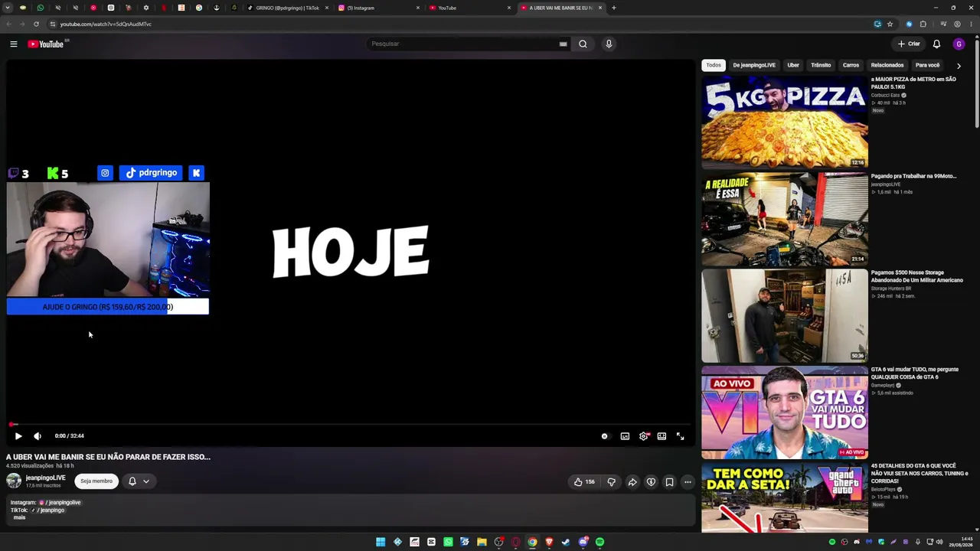Open more actions three-dot menu
This screenshot has width=980, height=551.
click(688, 482)
